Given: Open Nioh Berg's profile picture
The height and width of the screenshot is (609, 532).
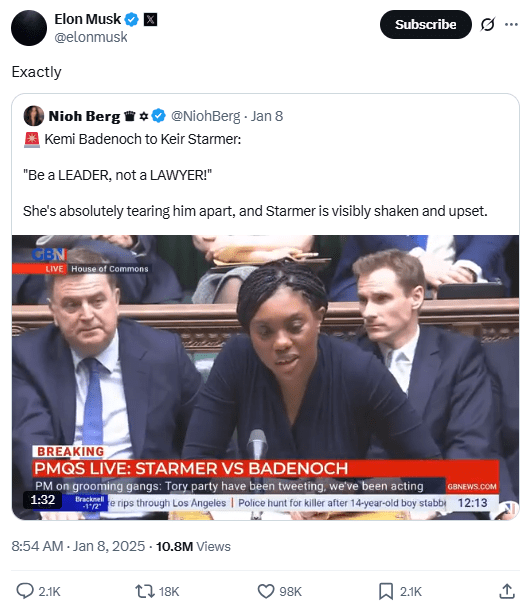Looking at the screenshot, I should pyautogui.click(x=33, y=116).
